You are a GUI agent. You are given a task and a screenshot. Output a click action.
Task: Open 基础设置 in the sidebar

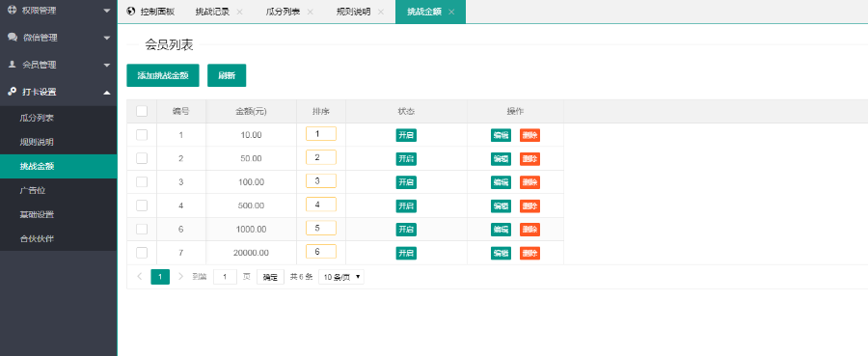[58, 215]
